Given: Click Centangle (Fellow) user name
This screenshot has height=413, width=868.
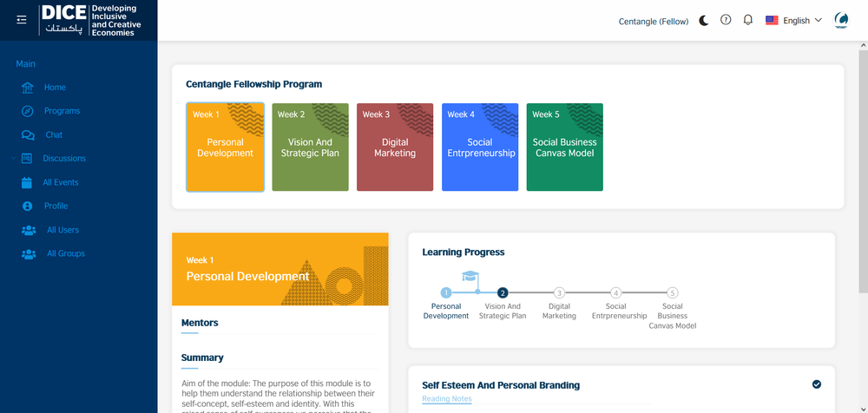Looking at the screenshot, I should [654, 21].
